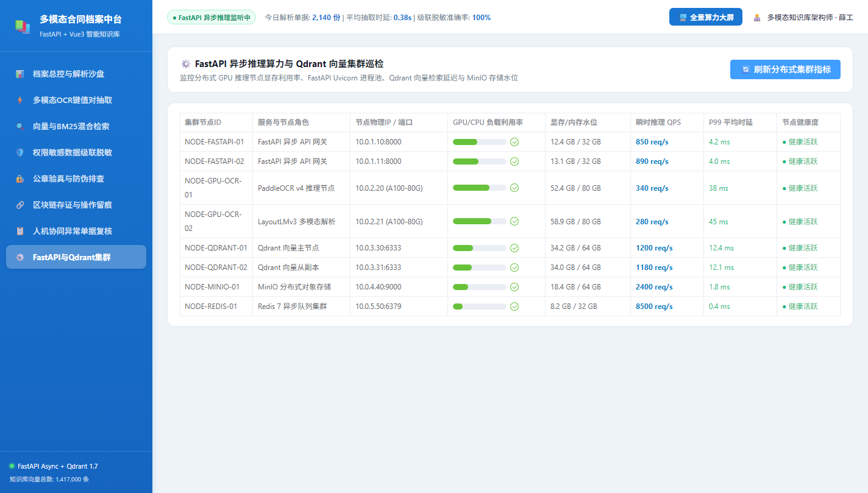
Task: Click the check circle icon for NODE-MINIO-01
Action: [x=514, y=287]
